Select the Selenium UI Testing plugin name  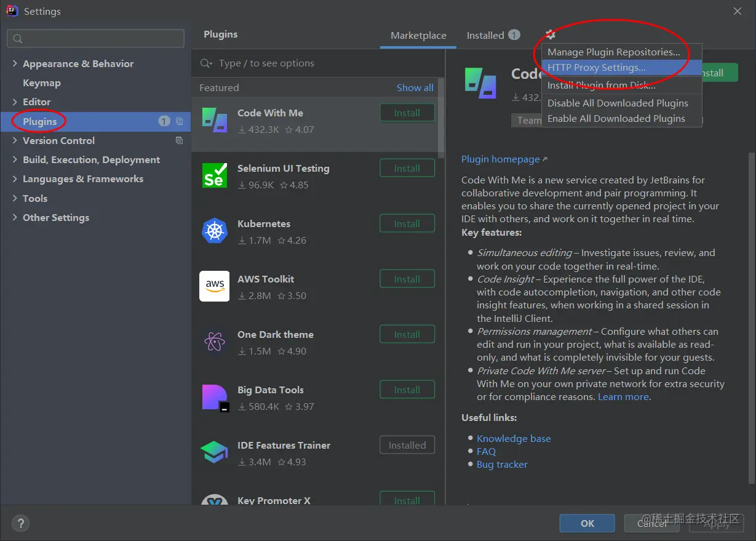284,169
